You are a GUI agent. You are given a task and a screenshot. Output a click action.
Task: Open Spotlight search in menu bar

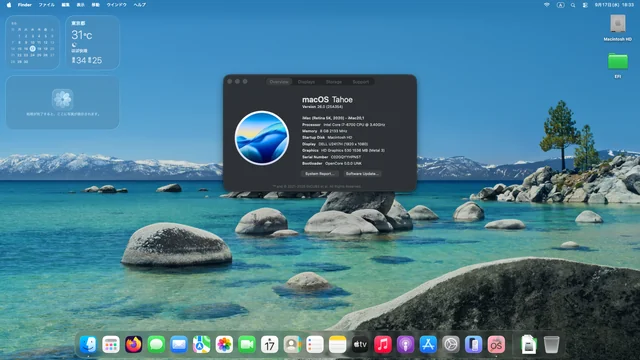[x=573, y=5]
